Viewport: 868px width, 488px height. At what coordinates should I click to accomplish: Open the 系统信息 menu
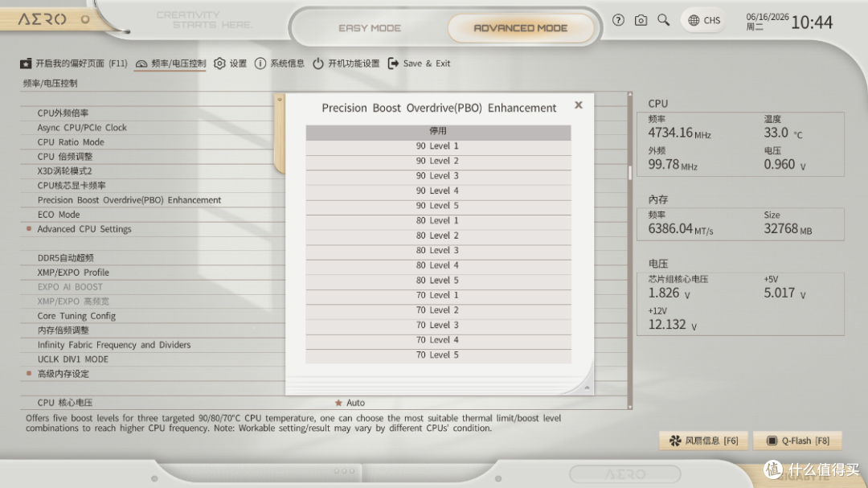tap(280, 64)
